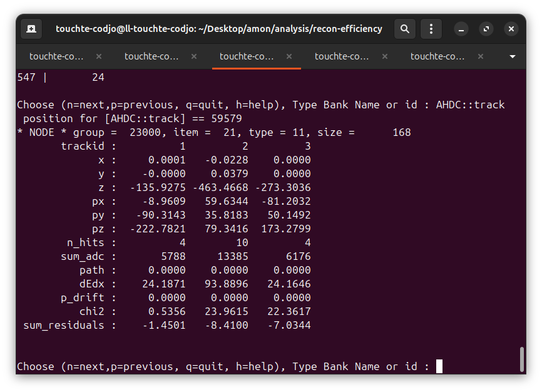Viewport: 542px width, 392px height.
Task: Click the n_hits value 10
Action: point(242,243)
